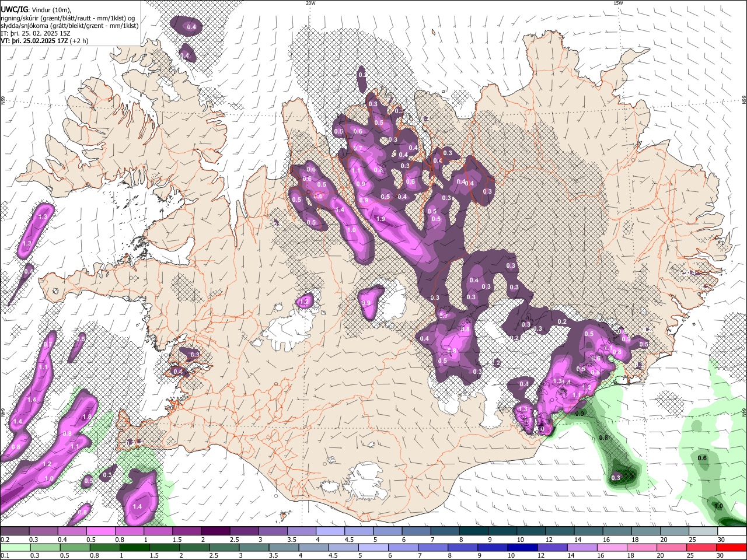The width and height of the screenshot is (747, 560).
Task: Click the 6 swatch in upper legend row
Action: [416, 531]
